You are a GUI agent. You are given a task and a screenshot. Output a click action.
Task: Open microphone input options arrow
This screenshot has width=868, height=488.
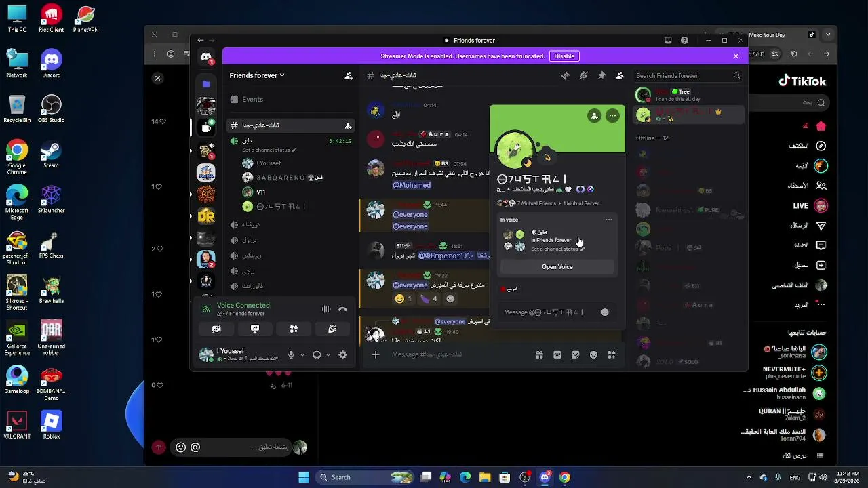(x=302, y=354)
